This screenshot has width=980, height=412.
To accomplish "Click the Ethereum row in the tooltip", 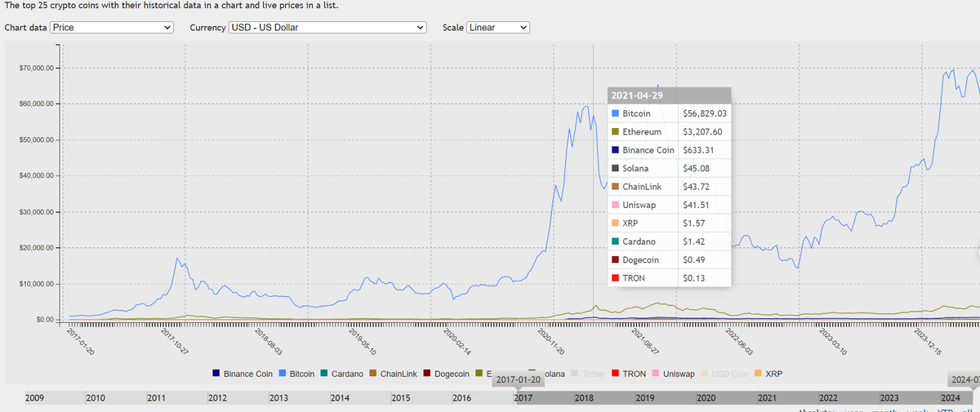I will coord(668,131).
